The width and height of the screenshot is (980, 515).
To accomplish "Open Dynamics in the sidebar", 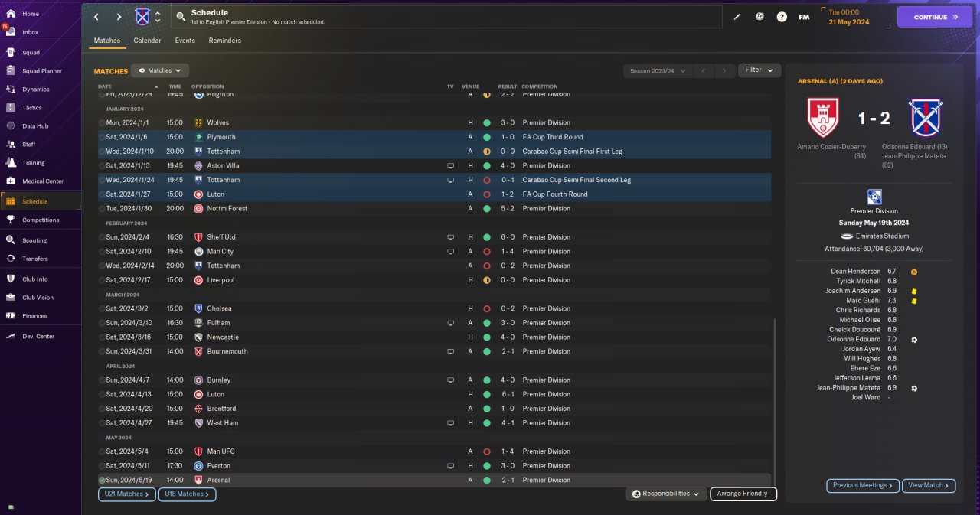I will [x=35, y=90].
